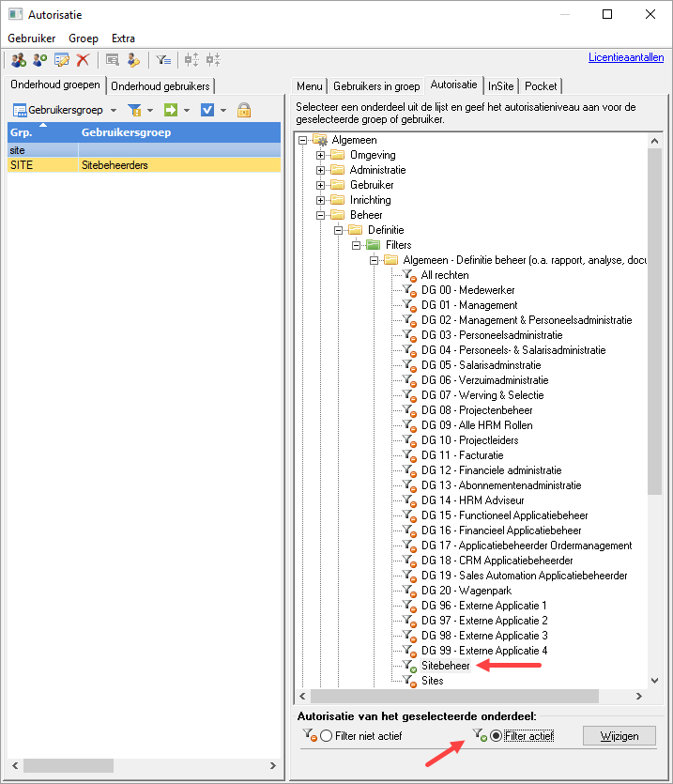Select the DG 14 - HRM Adviseur filter
Screen dimensions: 673x784
[x=472, y=500]
